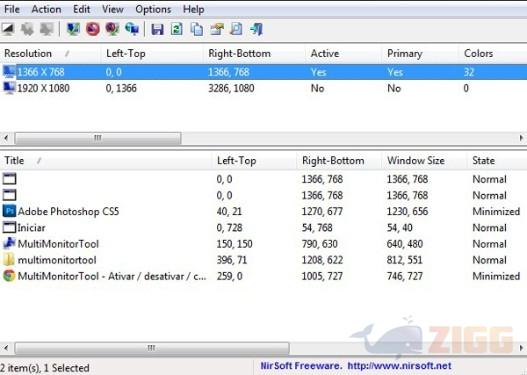Sort windows by State column header
This screenshot has height=375, width=527.
click(x=497, y=161)
